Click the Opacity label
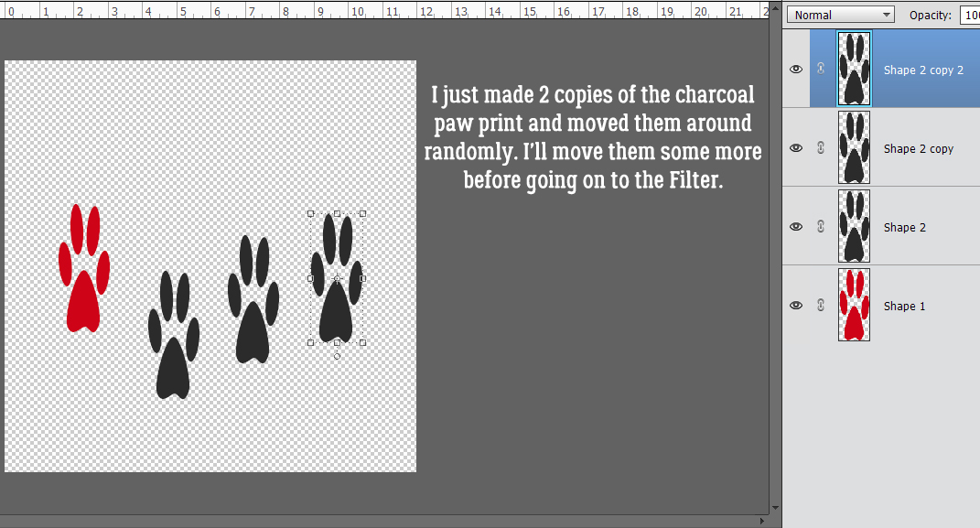The width and height of the screenshot is (980, 528). (x=930, y=15)
